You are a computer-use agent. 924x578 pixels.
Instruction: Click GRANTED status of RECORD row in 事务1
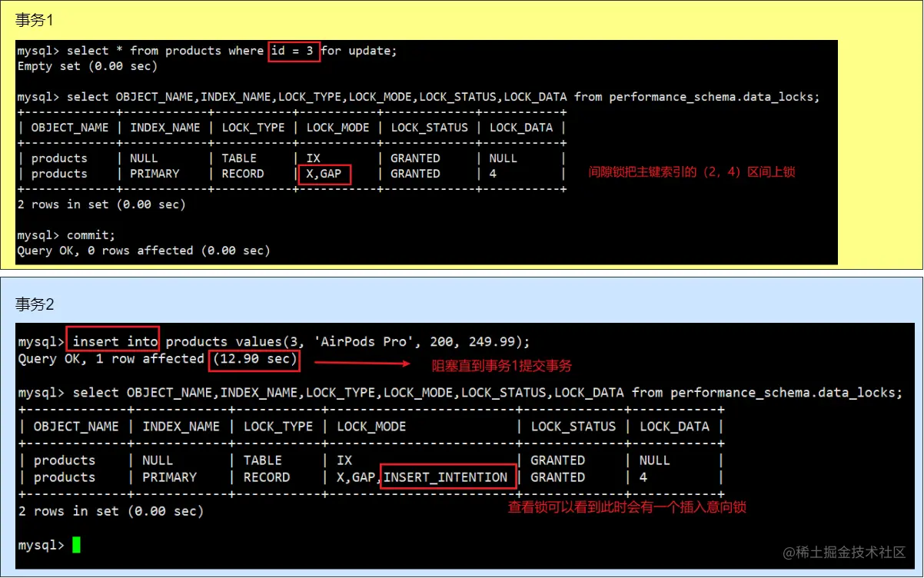click(x=415, y=174)
